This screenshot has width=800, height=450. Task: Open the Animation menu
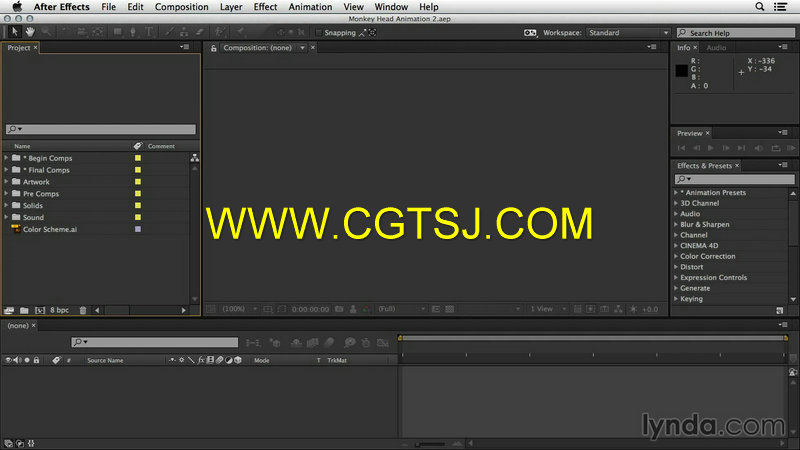(x=310, y=7)
